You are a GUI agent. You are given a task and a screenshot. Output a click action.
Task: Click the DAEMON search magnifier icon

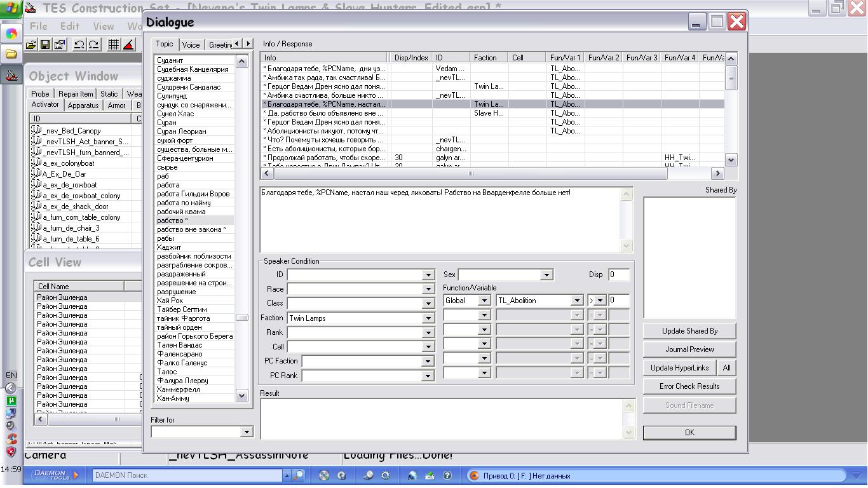(x=298, y=475)
